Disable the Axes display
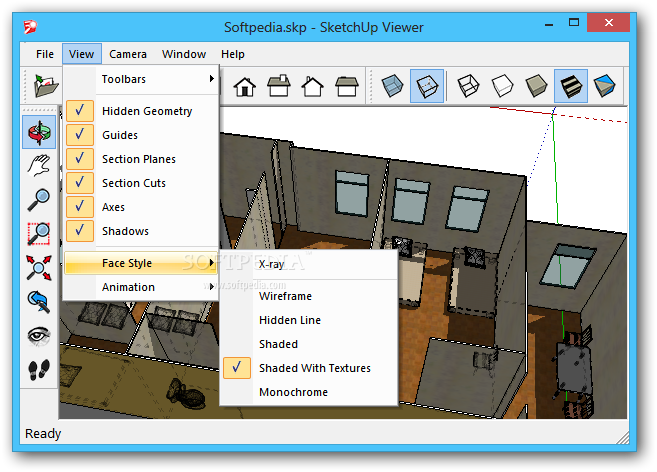 [x=142, y=207]
